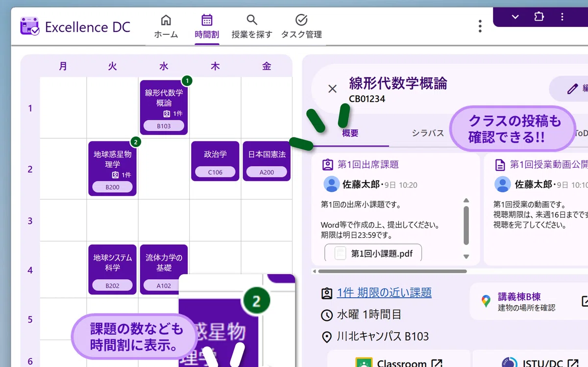Click the ISTU/DC circular icon
The width and height of the screenshot is (588, 367).
tap(510, 362)
